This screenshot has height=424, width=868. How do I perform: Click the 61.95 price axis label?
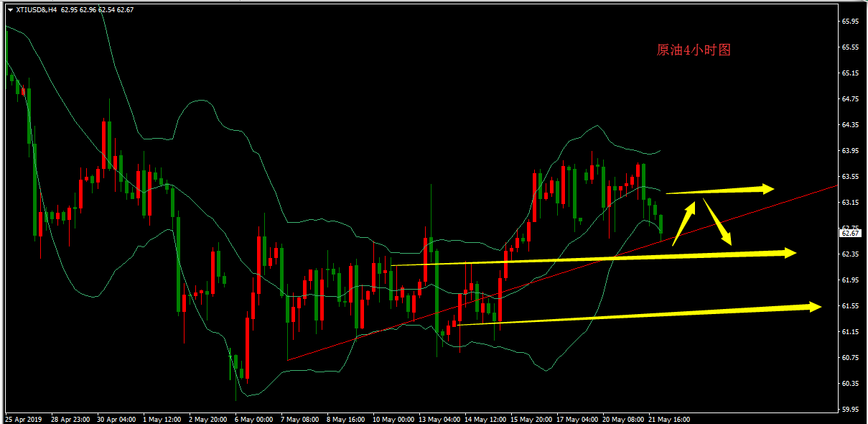click(850, 280)
